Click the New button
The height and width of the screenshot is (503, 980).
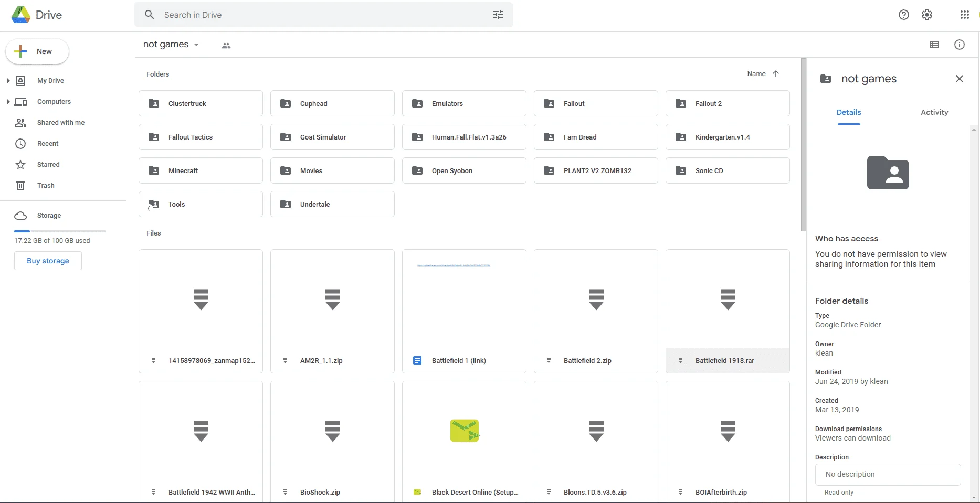pos(37,51)
